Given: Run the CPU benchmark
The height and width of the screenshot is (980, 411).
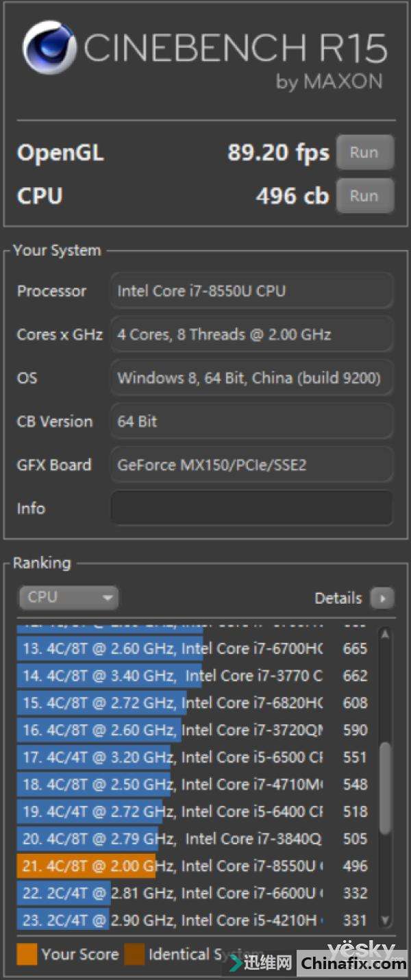Looking at the screenshot, I should click(x=364, y=195).
